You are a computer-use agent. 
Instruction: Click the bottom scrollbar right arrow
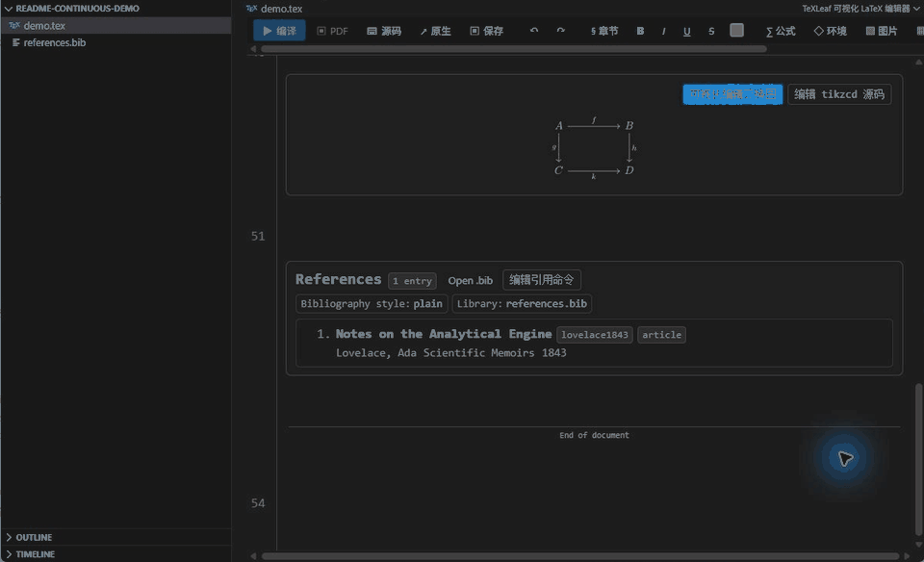[x=907, y=556]
